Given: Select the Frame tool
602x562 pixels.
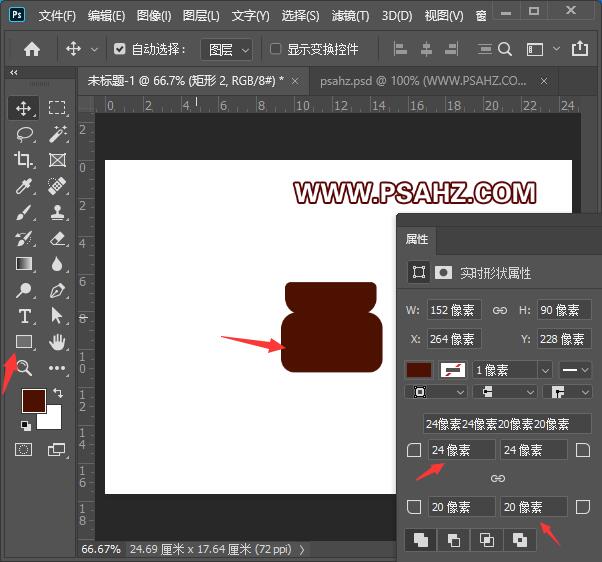Looking at the screenshot, I should [58, 160].
